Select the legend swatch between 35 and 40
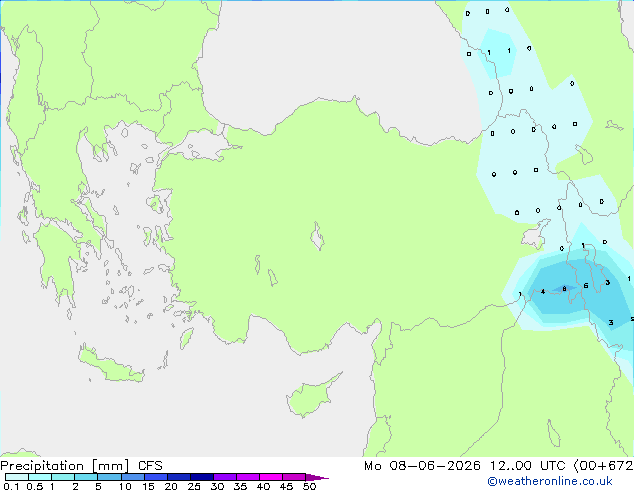This screenshot has width=634, height=490. coord(248,477)
